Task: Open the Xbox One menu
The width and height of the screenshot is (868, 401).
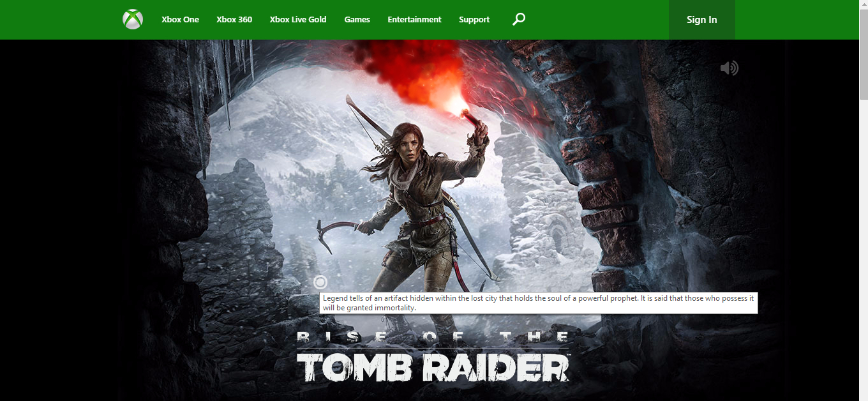Action: pyautogui.click(x=180, y=19)
